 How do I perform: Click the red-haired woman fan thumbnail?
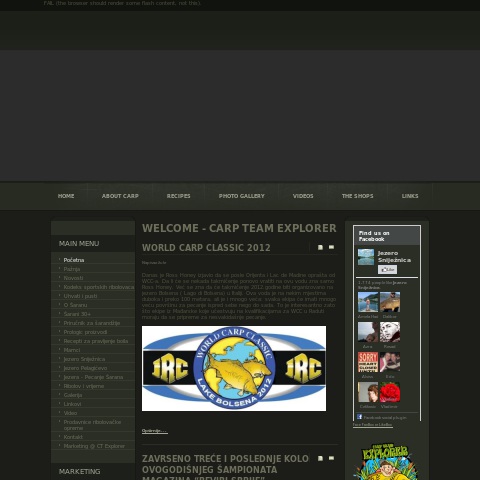point(368,392)
